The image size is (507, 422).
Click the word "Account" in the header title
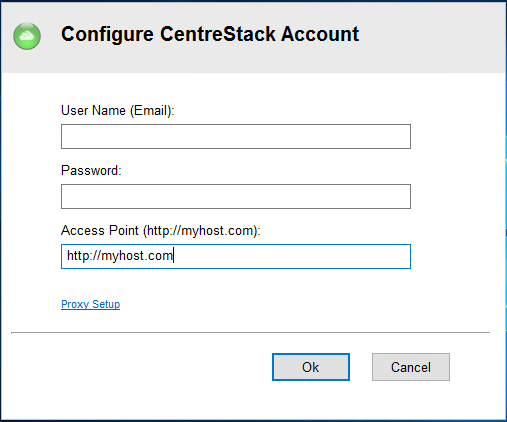[x=320, y=34]
